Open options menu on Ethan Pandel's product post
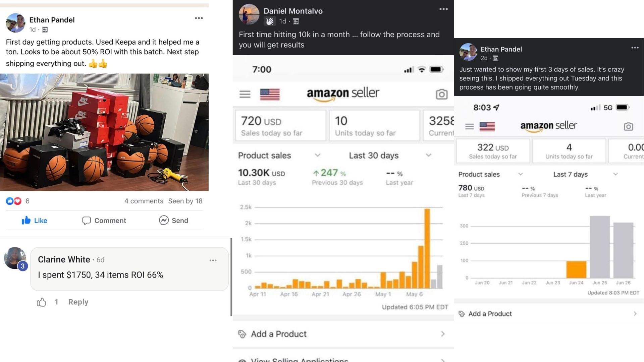The image size is (644, 362). coord(199,18)
